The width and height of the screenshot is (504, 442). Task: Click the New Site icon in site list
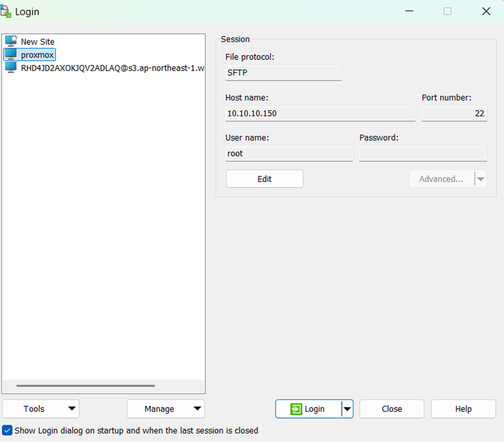click(x=11, y=41)
